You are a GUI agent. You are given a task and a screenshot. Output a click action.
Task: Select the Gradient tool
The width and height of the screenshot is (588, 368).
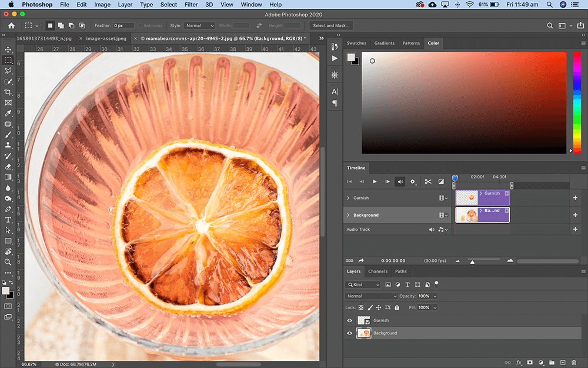(8, 177)
